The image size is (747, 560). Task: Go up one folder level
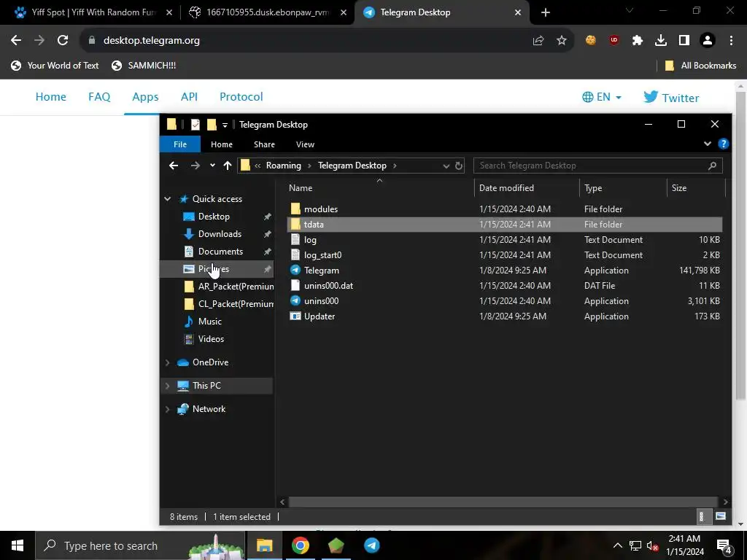tap(228, 166)
